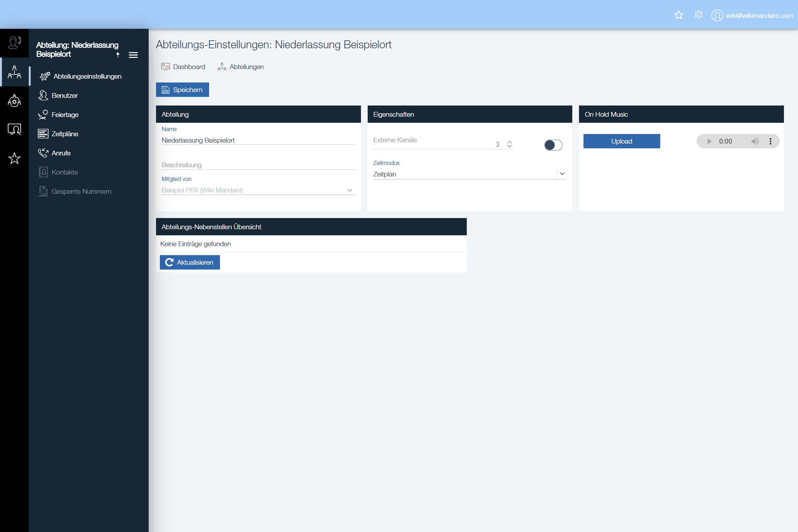Open the monitor user icon in sidebar
This screenshot has width=798, height=532.
tap(14, 129)
